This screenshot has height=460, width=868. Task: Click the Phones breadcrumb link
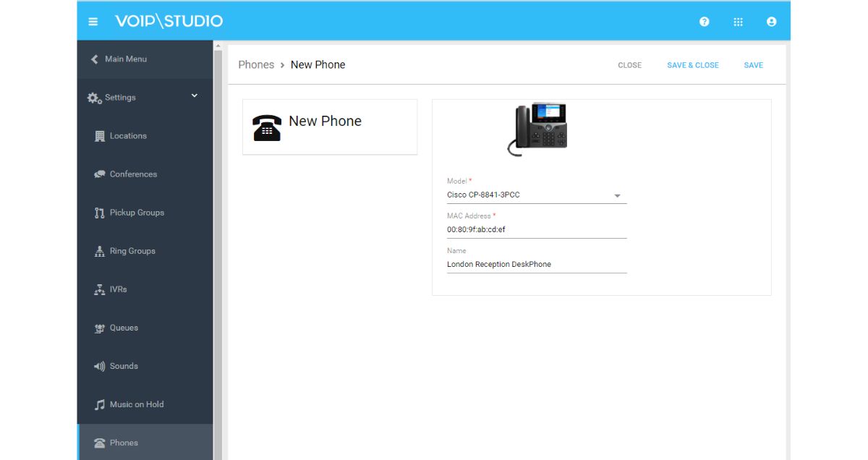pyautogui.click(x=256, y=64)
